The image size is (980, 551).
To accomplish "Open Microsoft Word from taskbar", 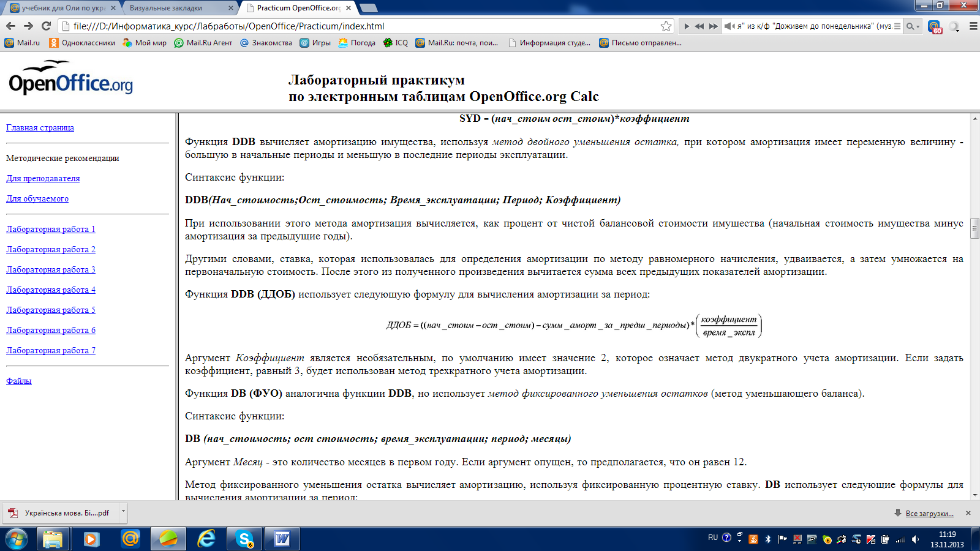I will click(x=282, y=539).
